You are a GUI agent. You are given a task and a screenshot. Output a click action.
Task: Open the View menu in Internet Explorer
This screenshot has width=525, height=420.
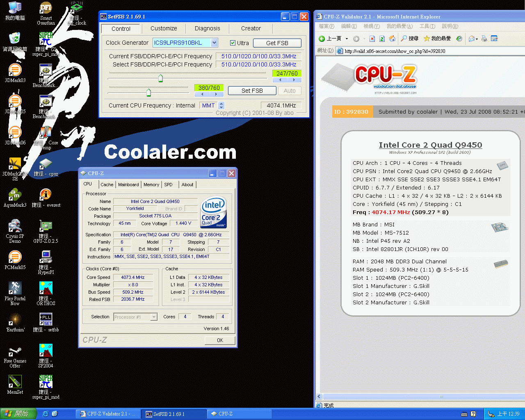[371, 26]
